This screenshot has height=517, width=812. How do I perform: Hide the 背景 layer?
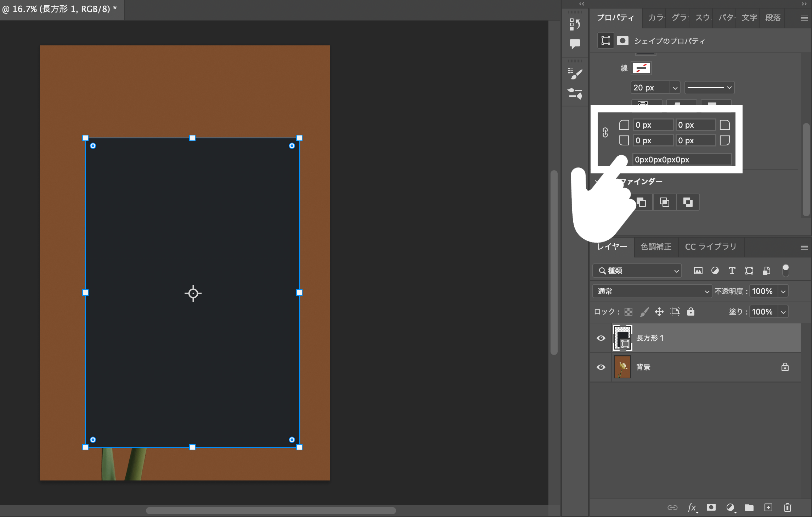tap(601, 367)
